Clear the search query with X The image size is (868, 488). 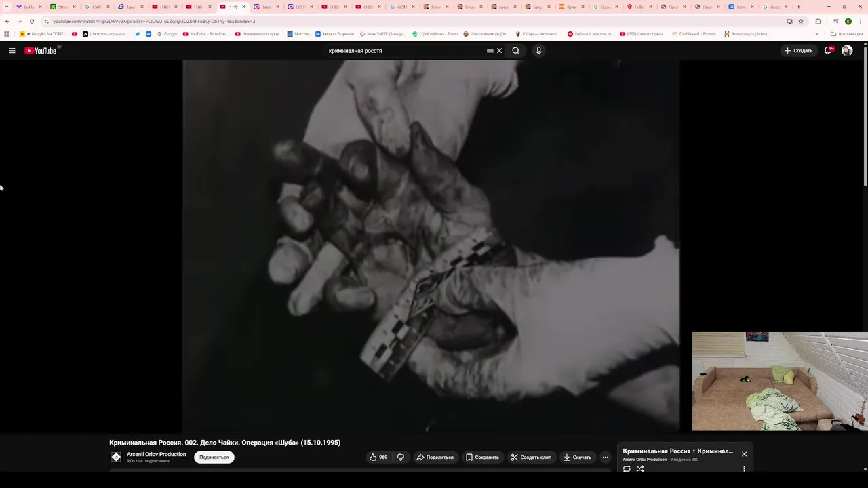500,51
